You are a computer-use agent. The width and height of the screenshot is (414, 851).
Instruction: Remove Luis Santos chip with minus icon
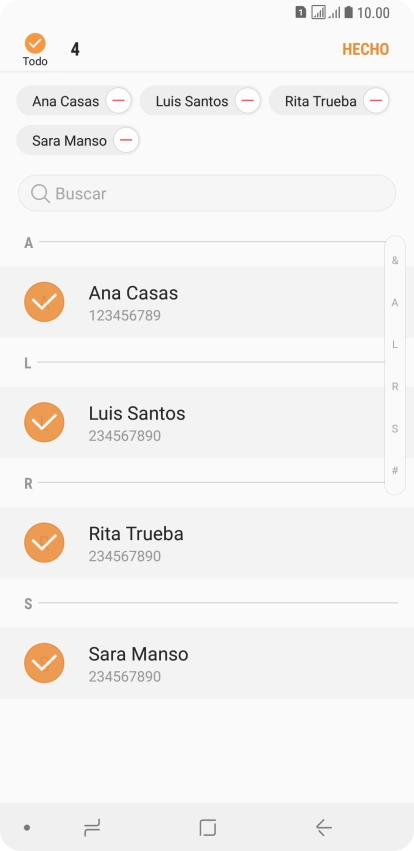point(247,101)
